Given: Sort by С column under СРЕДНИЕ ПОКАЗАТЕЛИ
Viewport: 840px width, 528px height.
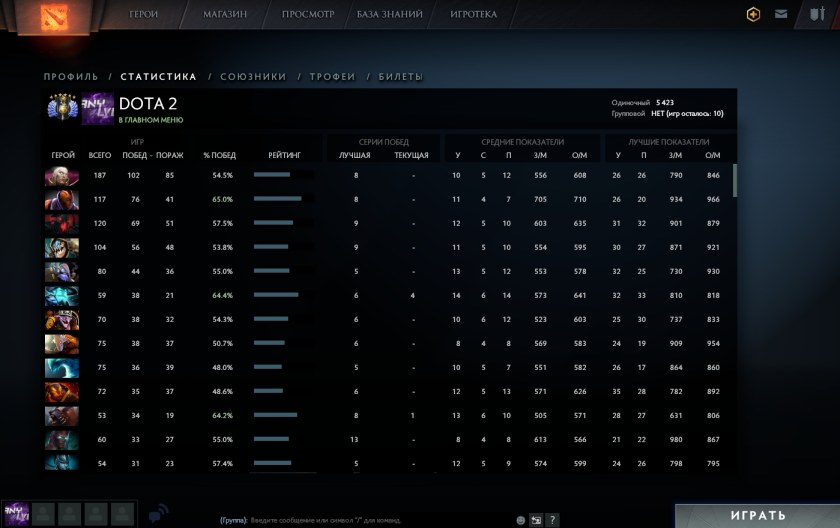Looking at the screenshot, I should click(483, 155).
